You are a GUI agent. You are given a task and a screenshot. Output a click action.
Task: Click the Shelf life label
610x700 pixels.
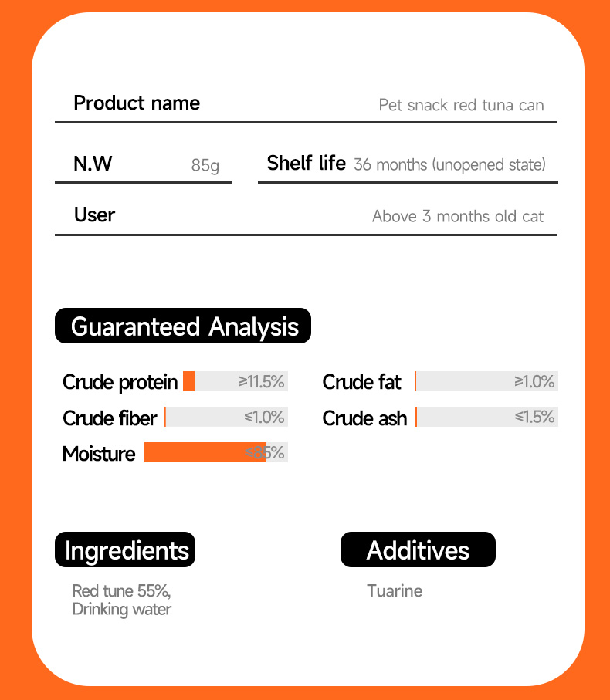coord(307,163)
